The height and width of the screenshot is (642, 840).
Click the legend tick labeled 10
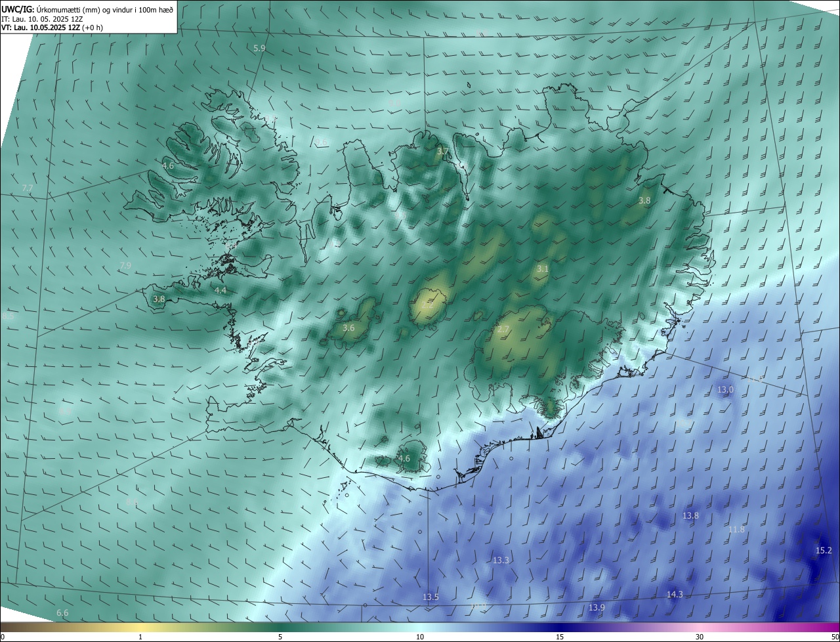(x=420, y=637)
